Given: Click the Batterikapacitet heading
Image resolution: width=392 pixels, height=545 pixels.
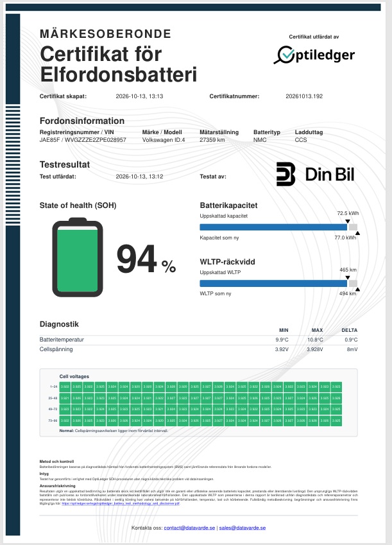Looking at the screenshot, I should (228, 205).
